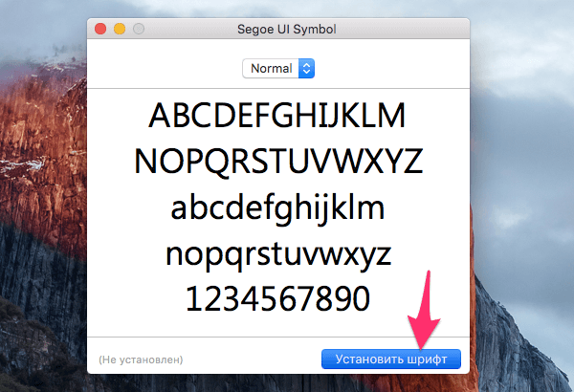Click the disabled green zoom button
The width and height of the screenshot is (574, 392).
(139, 29)
